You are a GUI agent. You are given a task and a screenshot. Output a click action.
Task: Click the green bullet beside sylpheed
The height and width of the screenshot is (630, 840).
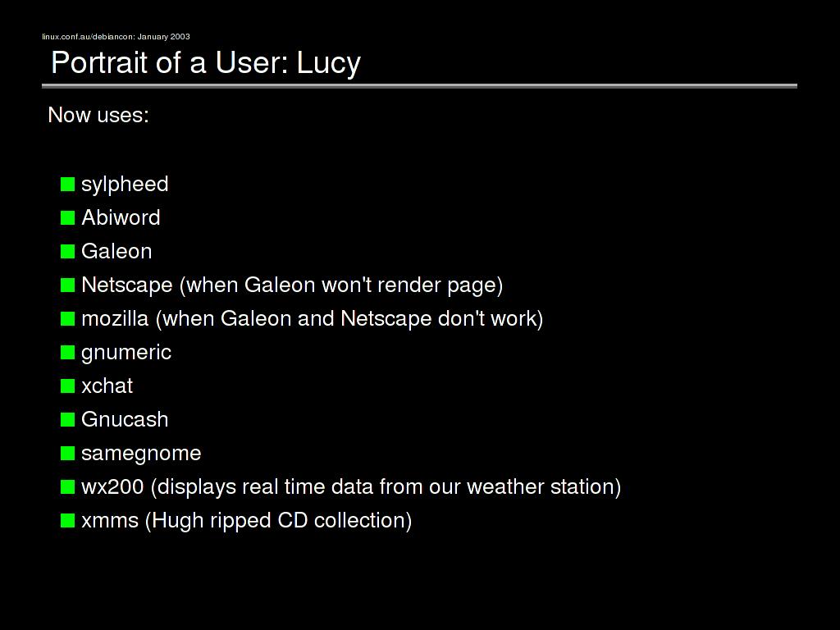(x=67, y=184)
